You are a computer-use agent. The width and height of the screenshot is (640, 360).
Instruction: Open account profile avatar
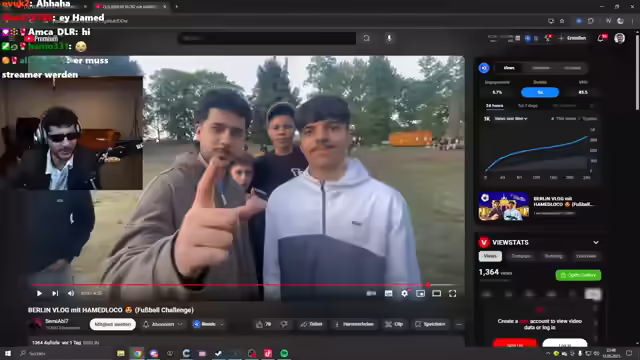click(620, 38)
